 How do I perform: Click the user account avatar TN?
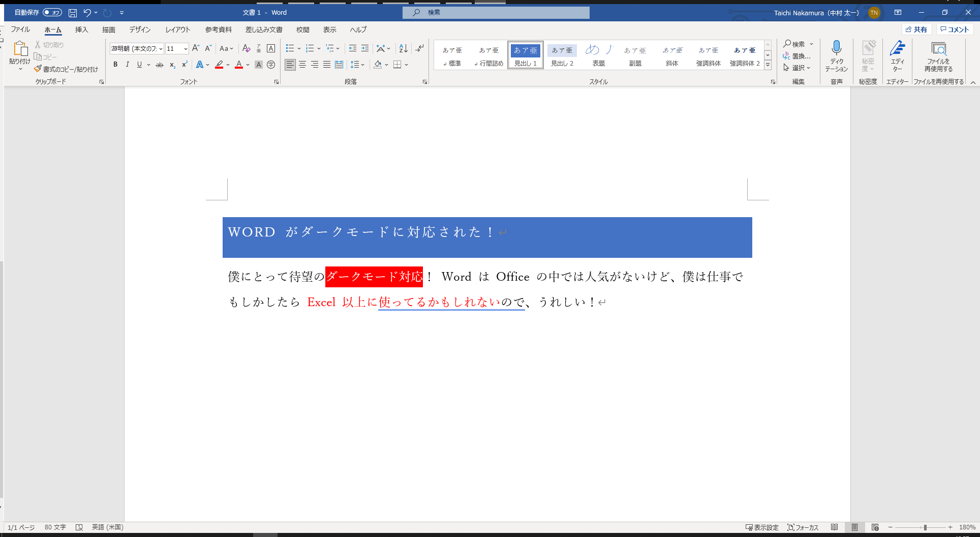coord(874,13)
